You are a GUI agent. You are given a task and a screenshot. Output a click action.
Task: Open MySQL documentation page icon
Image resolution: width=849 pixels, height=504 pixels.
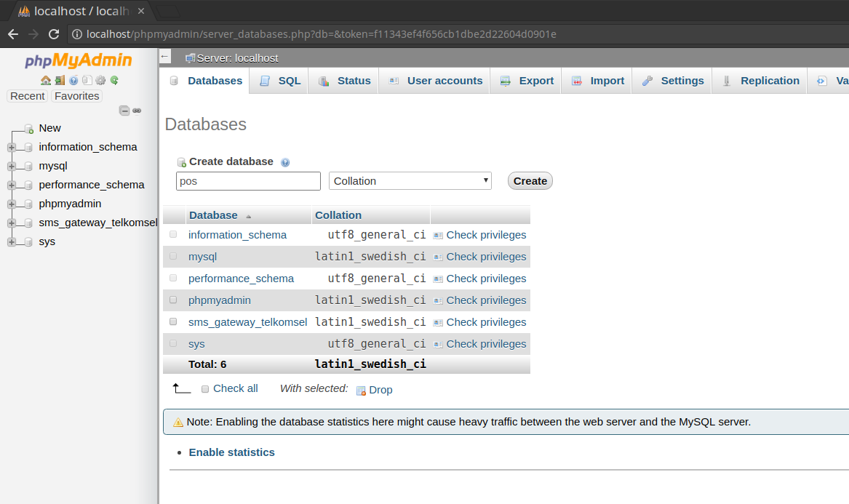tap(87, 80)
